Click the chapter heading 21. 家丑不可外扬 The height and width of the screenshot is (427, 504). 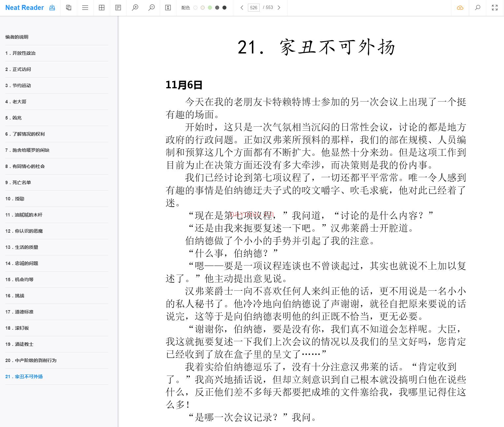(316, 47)
